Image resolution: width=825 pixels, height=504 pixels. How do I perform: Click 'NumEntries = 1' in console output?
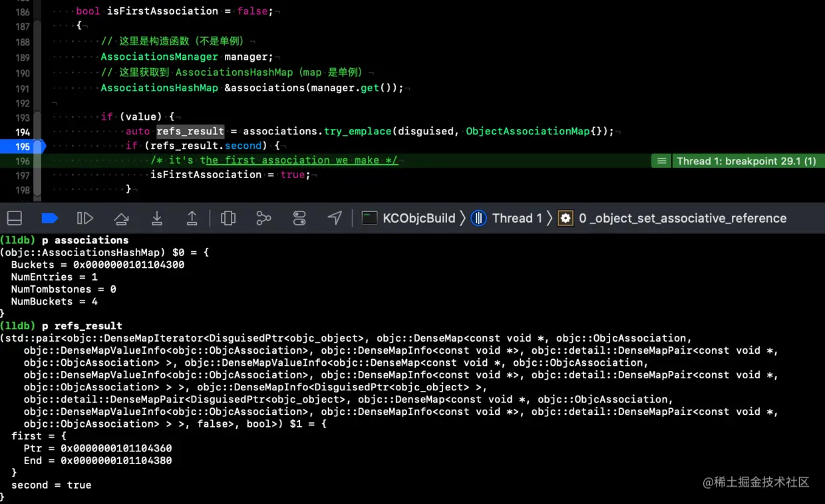[x=55, y=277]
